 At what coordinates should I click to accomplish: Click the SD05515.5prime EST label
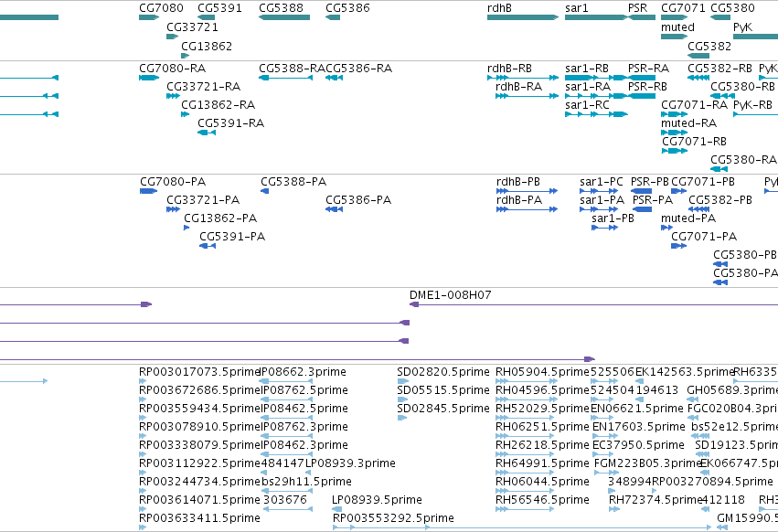click(443, 390)
